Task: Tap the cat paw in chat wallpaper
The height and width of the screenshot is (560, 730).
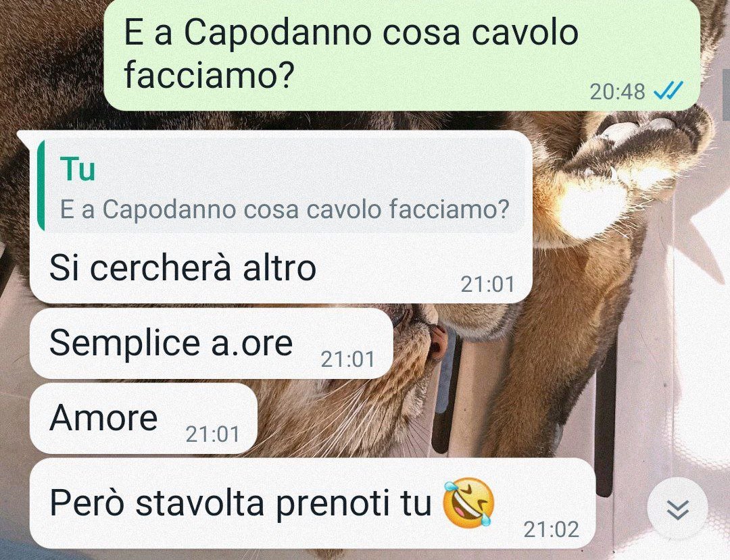Action: coord(643,140)
